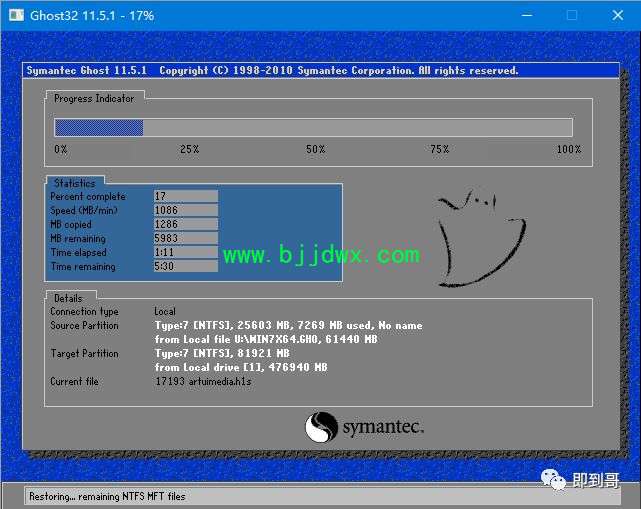Click the 'Restoring... remaining NTFS MFT files' status bar
The image size is (641, 509).
(323, 496)
